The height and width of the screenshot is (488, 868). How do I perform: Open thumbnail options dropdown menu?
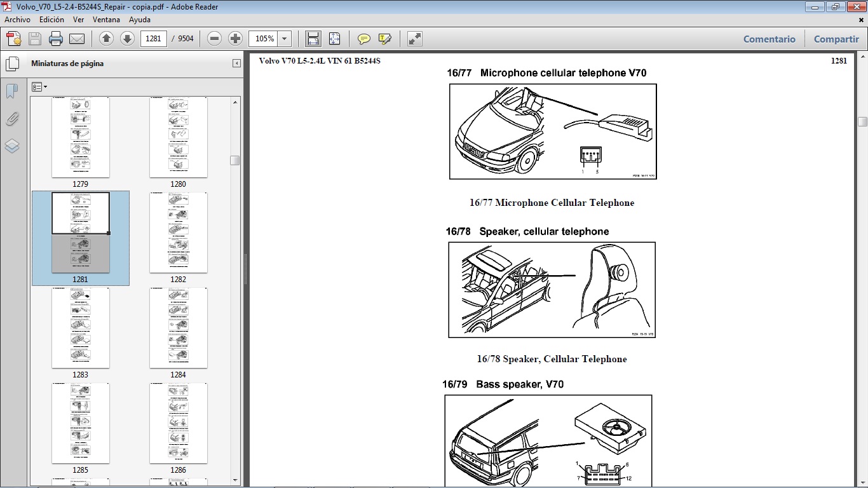[39, 87]
